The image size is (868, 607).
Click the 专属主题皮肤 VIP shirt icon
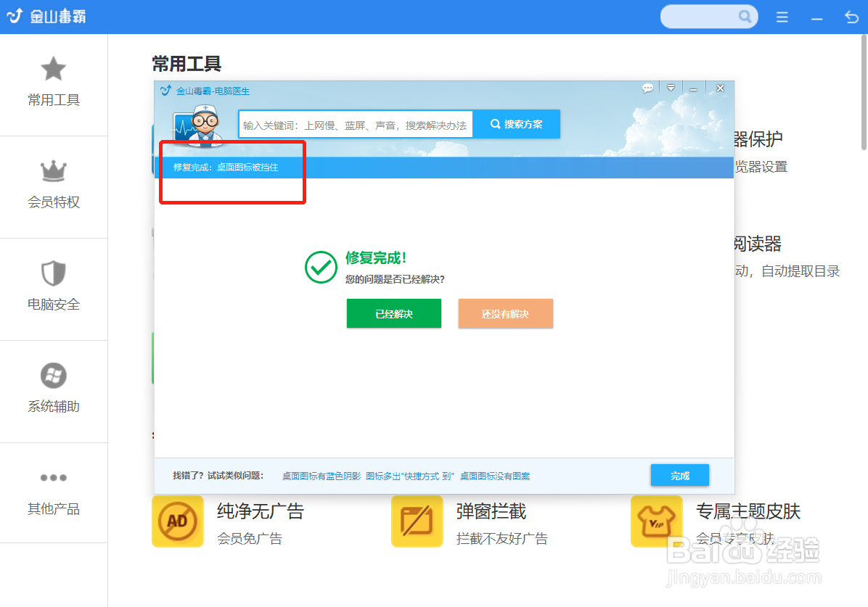click(x=657, y=521)
